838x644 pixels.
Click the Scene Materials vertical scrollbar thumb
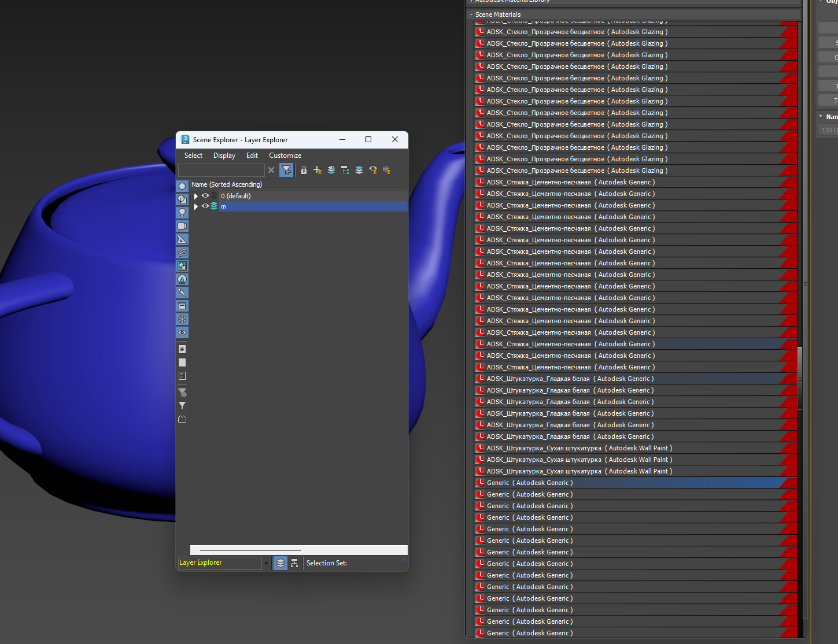point(800,379)
